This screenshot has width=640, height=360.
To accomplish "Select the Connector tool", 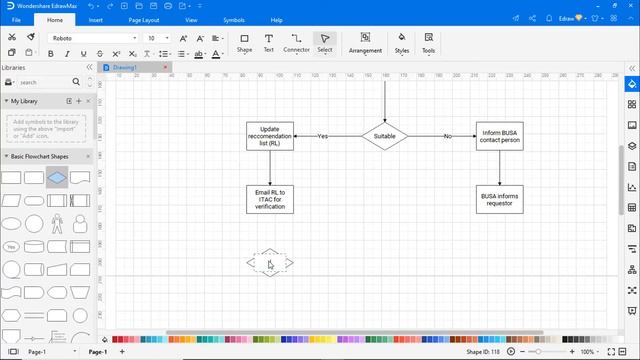I will coord(296,43).
